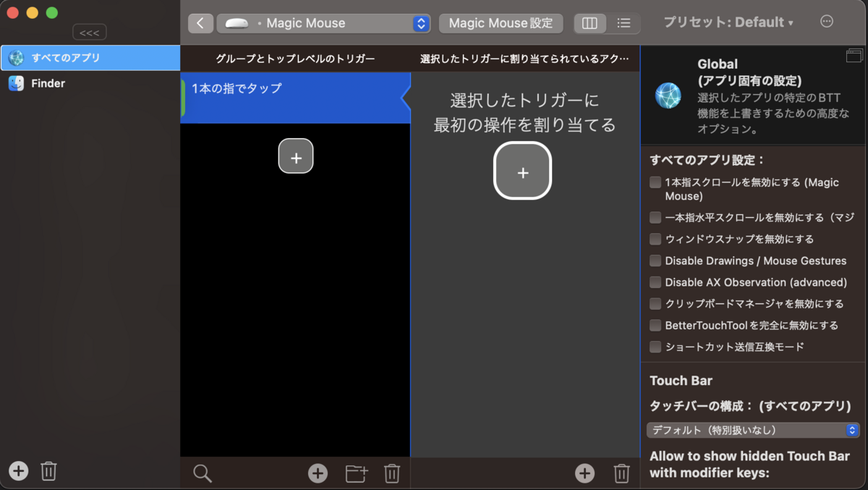The height and width of the screenshot is (490, 868).
Task: Open the more options ellipsis icon
Action: (827, 22)
